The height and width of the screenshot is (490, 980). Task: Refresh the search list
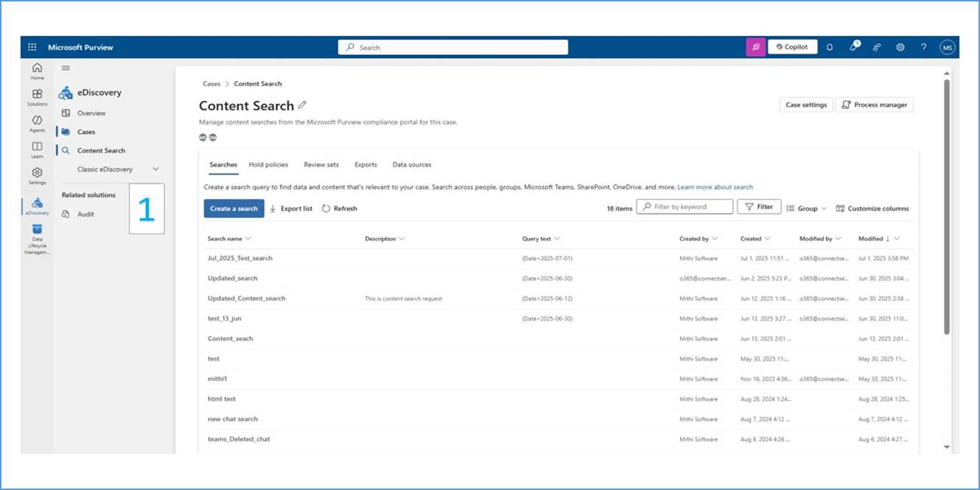click(x=340, y=209)
